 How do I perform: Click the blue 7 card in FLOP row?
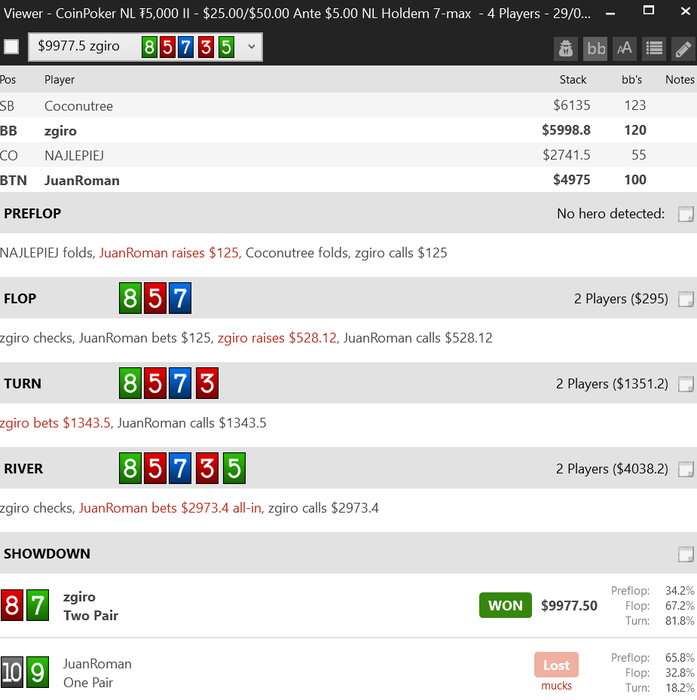[180, 298]
